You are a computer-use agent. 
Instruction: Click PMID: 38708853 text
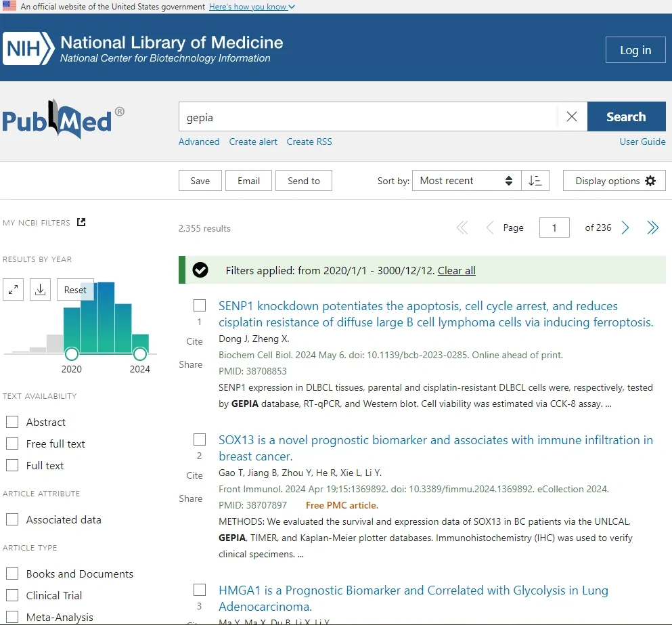[252, 371]
